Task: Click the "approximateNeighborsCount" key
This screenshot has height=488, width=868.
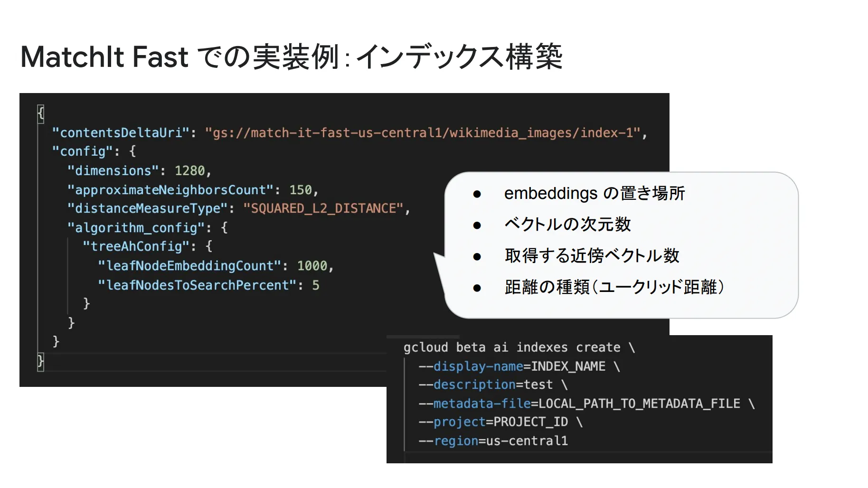Action: [170, 190]
